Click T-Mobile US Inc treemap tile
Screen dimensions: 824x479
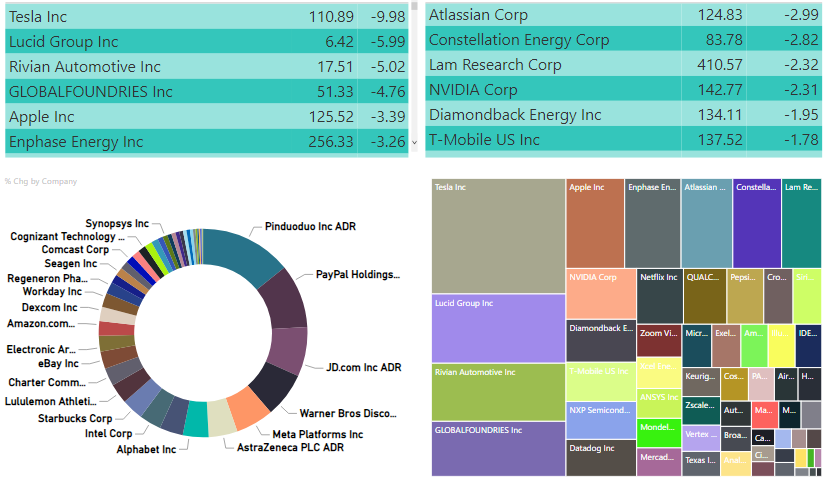(x=601, y=382)
